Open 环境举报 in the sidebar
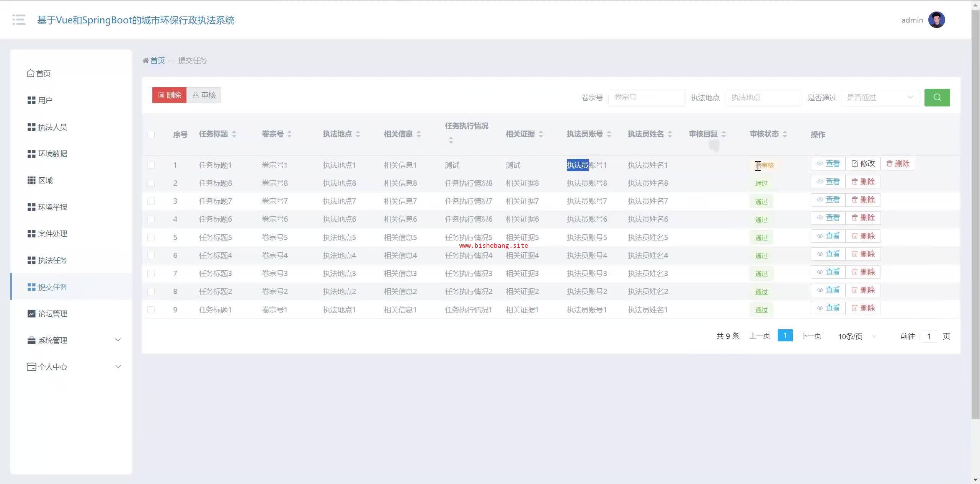The image size is (980, 484). 52,207
